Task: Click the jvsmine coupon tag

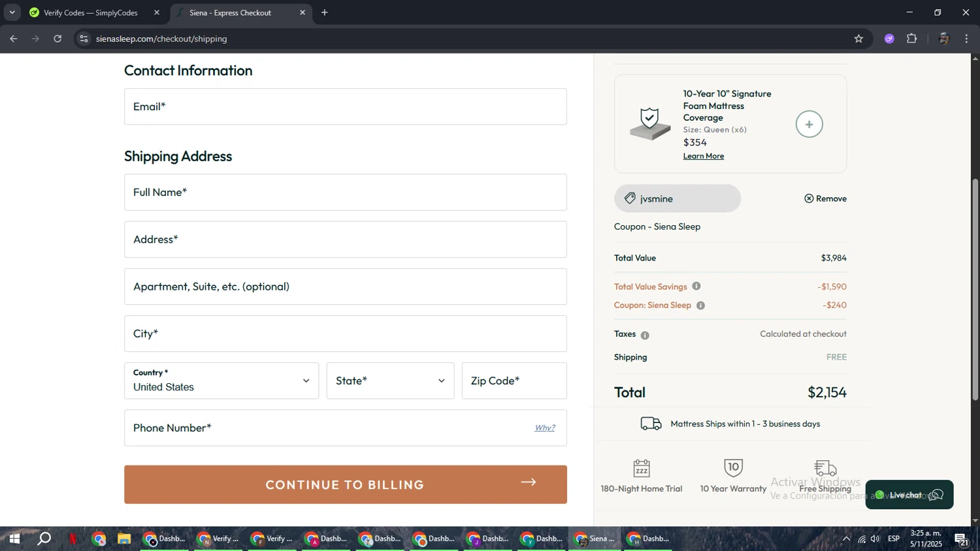Action: coord(678,198)
